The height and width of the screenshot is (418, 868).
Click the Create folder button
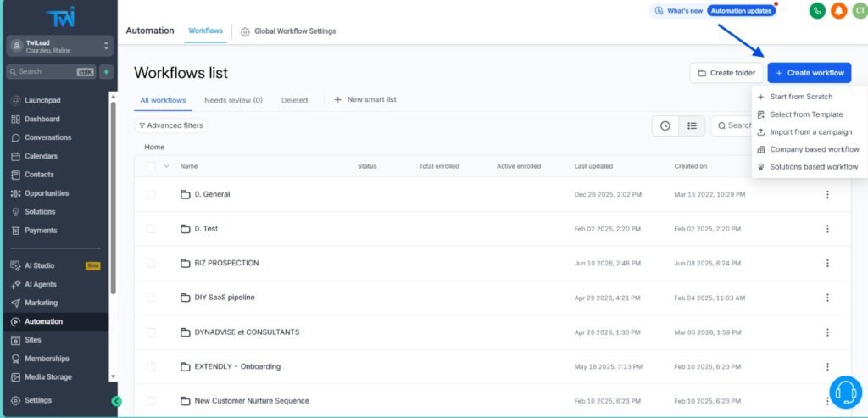point(726,73)
